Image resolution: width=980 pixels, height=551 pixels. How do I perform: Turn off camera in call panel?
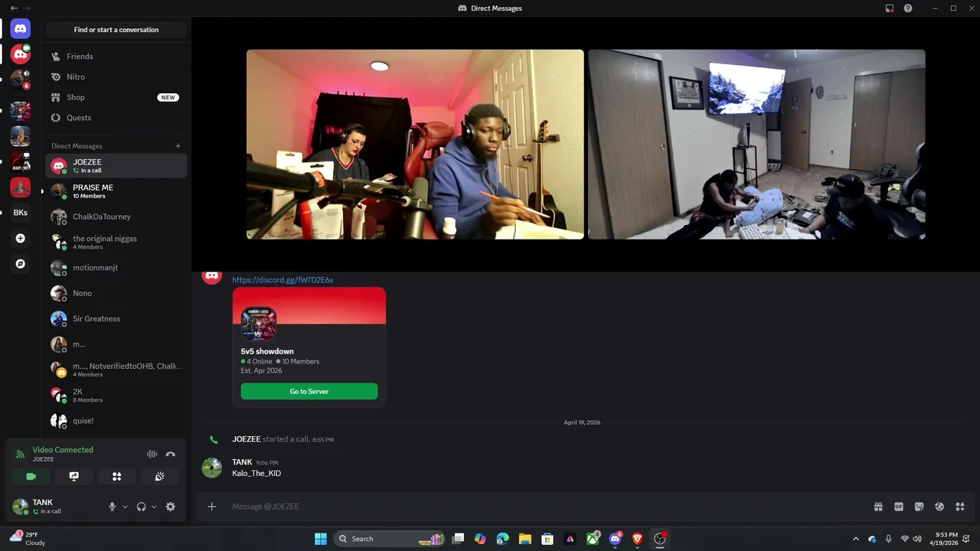[x=31, y=476]
